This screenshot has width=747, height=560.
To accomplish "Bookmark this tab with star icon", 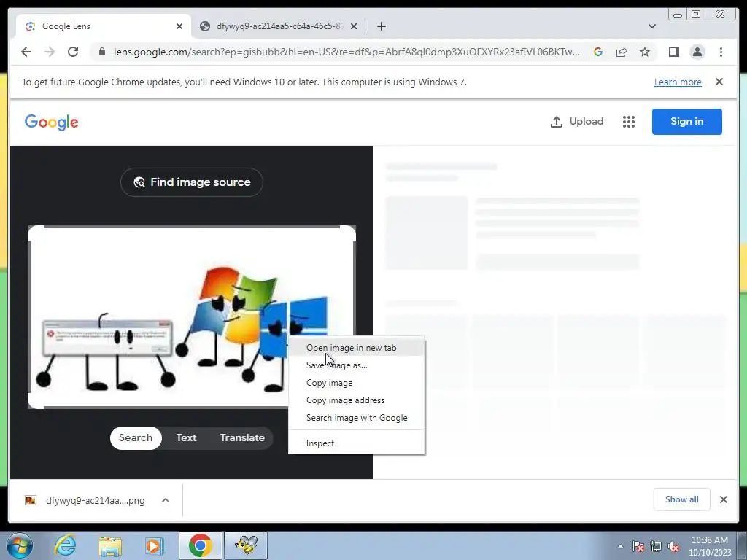I will coord(645,52).
